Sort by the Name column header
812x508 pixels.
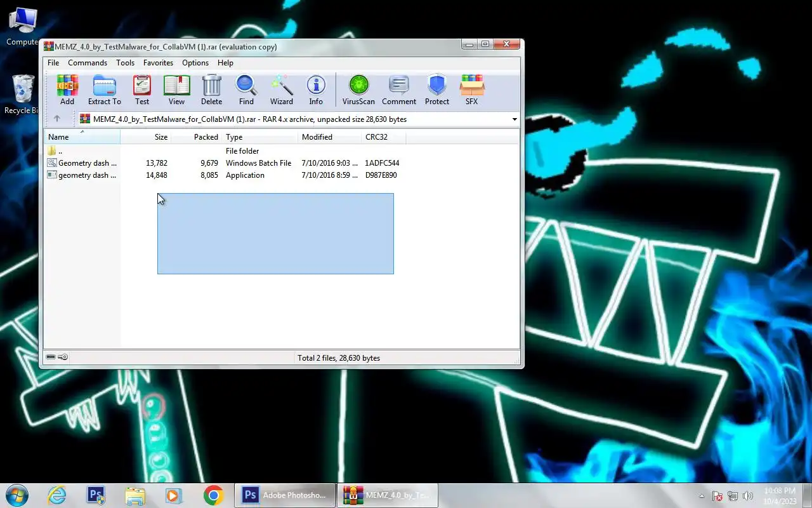tap(82, 137)
